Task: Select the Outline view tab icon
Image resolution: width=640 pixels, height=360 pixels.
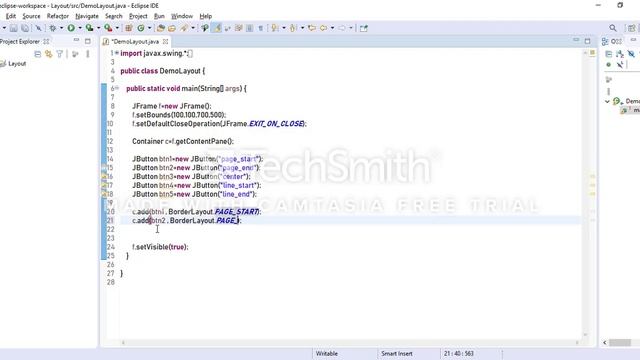Action: [605, 42]
